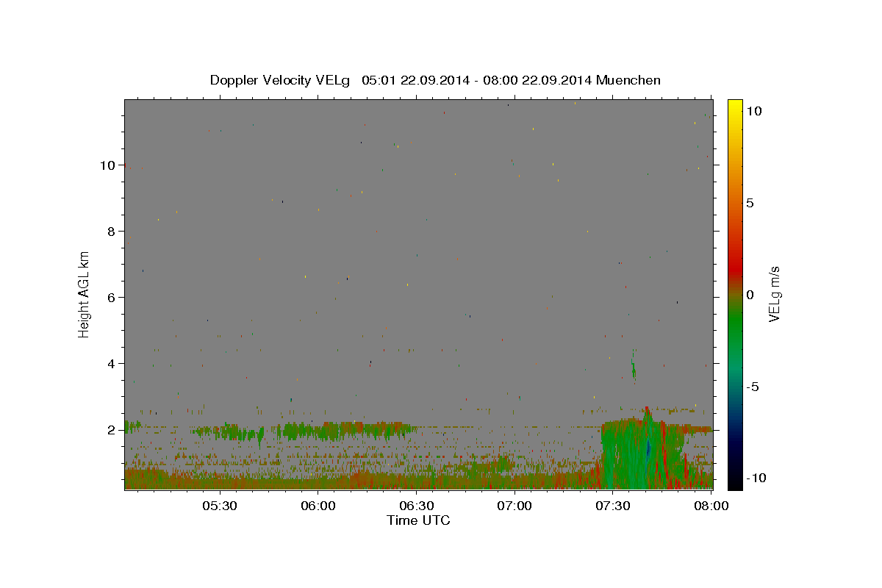
Task: Click the 07:00 time tick label
Action: point(514,506)
